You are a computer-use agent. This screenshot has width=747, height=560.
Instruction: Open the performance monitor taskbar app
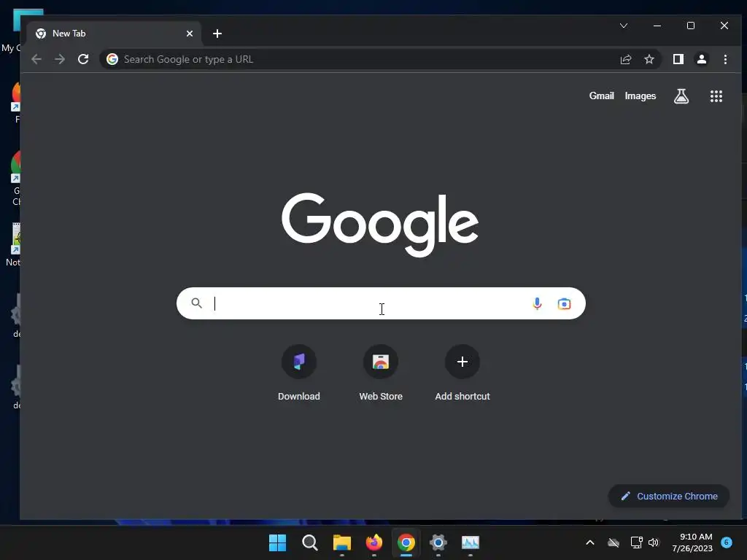coord(471,542)
